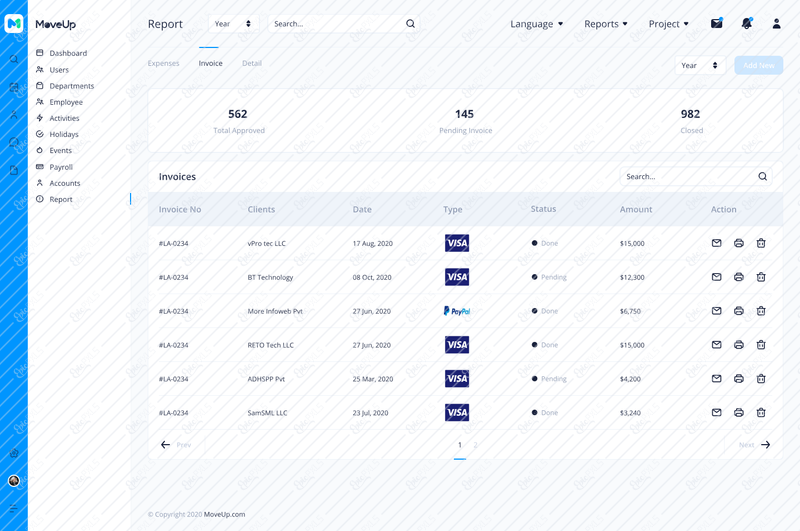Expand the Reports dropdown menu
800x531 pixels.
pyautogui.click(x=606, y=24)
